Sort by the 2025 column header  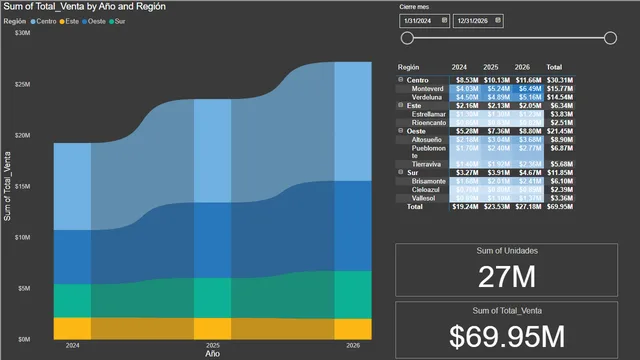click(x=491, y=67)
